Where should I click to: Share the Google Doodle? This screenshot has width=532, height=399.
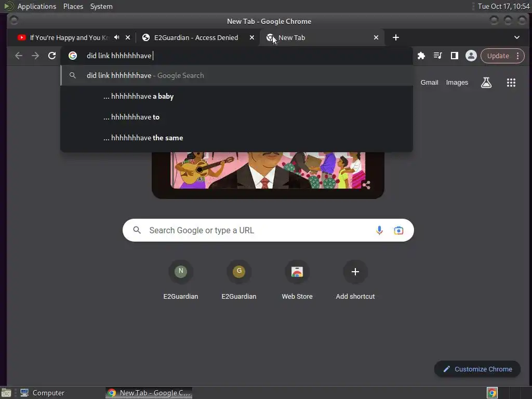click(366, 185)
